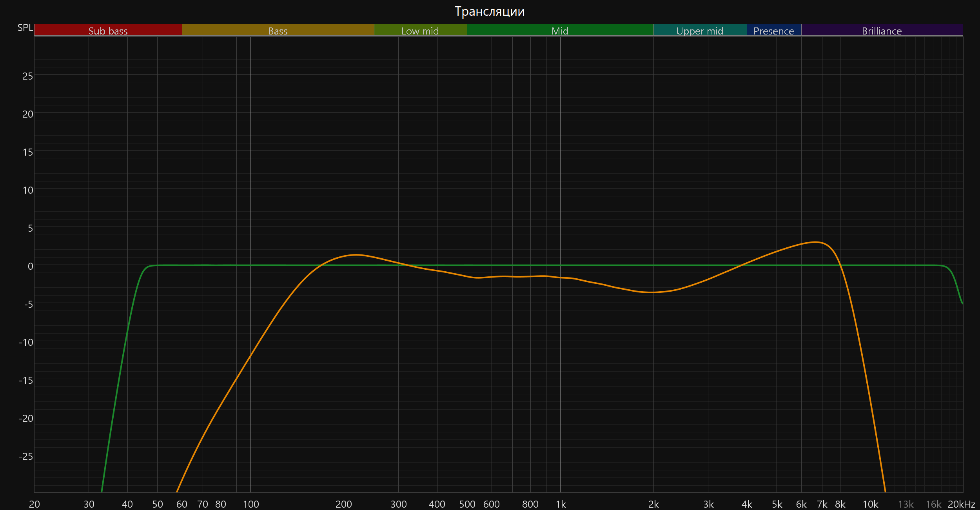Screen dimensions: 980x510
Task: Click the 20kHz axis label
Action: (x=961, y=504)
